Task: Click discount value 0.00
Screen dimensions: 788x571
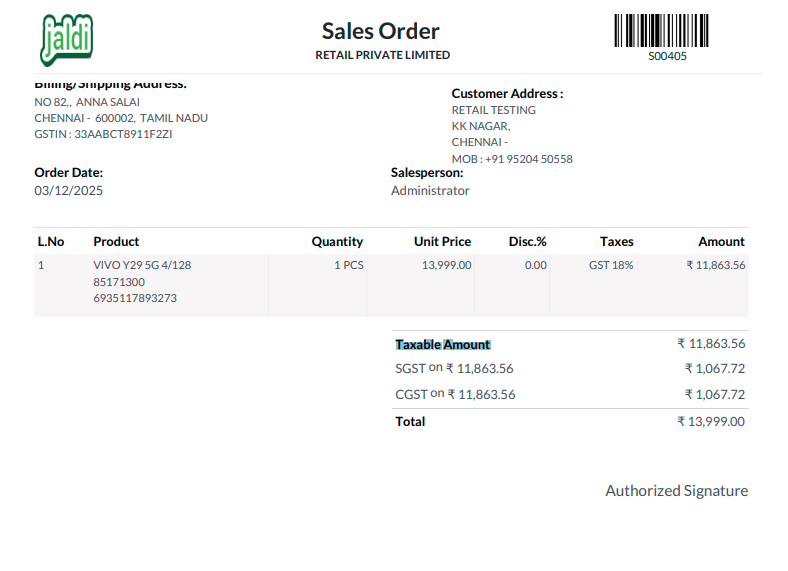Action: (536, 265)
